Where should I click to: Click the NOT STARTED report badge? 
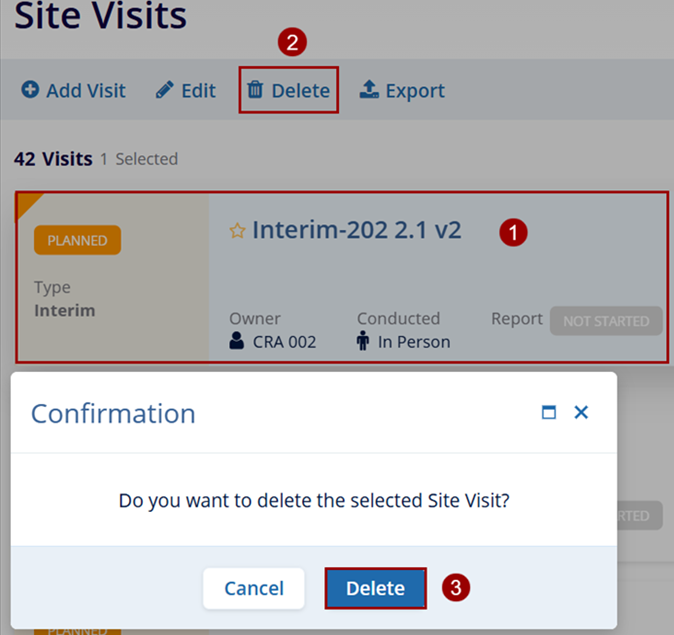point(605,321)
